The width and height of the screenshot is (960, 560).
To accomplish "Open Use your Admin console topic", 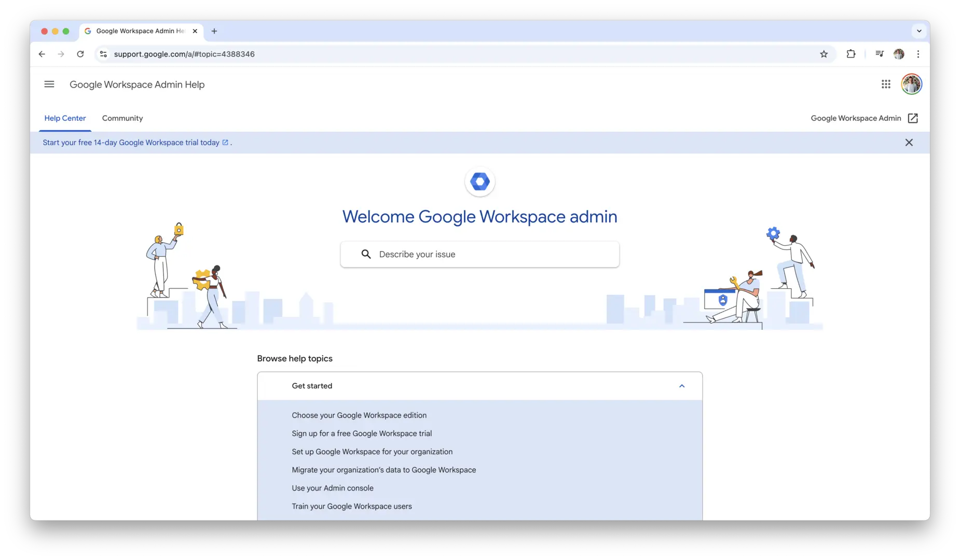I will click(333, 488).
